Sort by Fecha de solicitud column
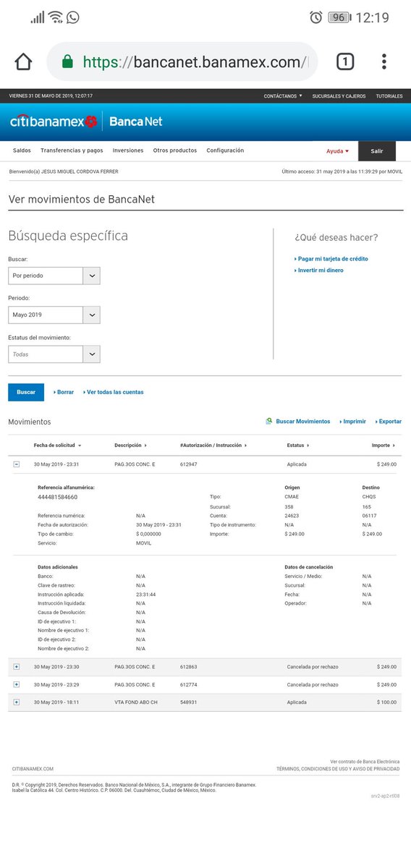 point(57,446)
